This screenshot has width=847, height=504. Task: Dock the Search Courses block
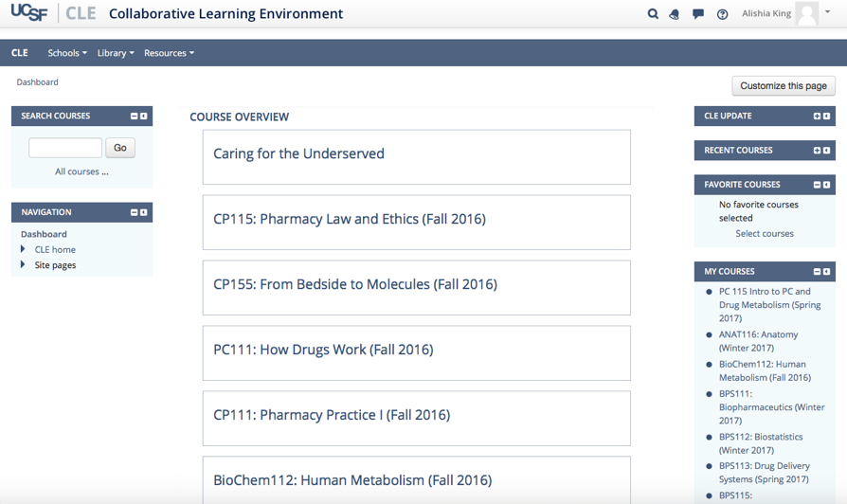(x=144, y=117)
